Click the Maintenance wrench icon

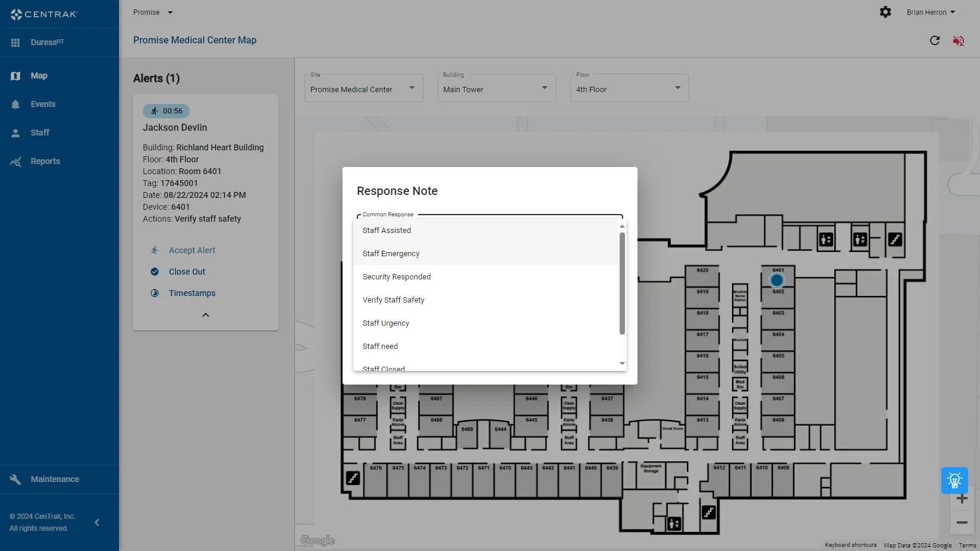tap(15, 479)
